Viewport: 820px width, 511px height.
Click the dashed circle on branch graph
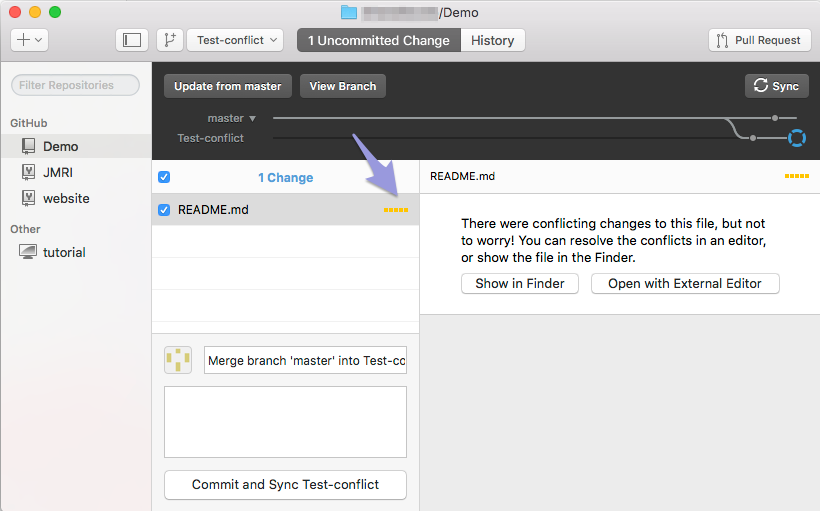[x=796, y=138]
